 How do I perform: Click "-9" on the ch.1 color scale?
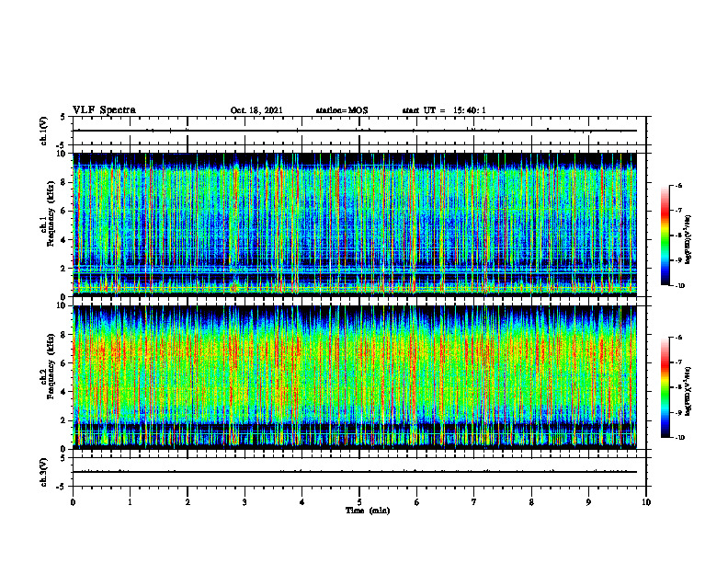coord(679,260)
